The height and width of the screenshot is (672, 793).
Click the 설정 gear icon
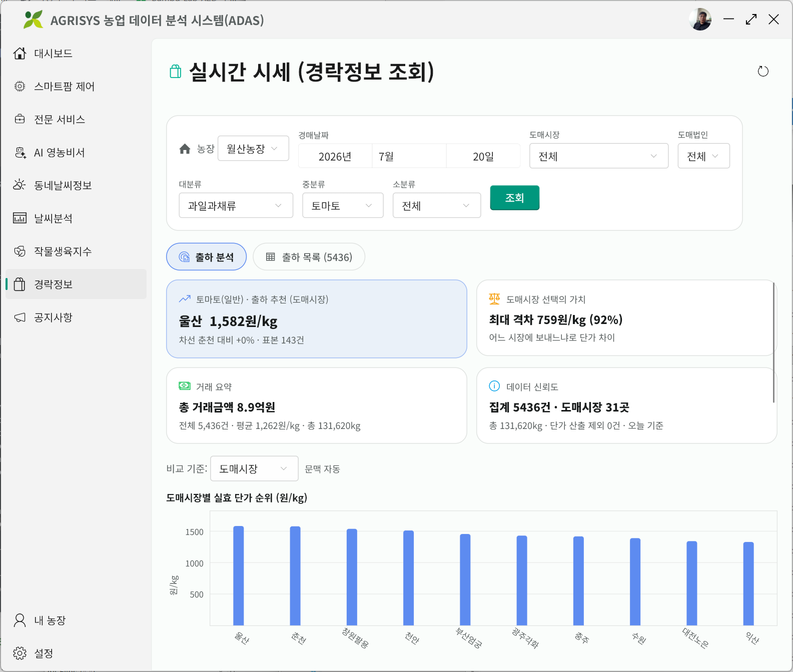(20, 653)
